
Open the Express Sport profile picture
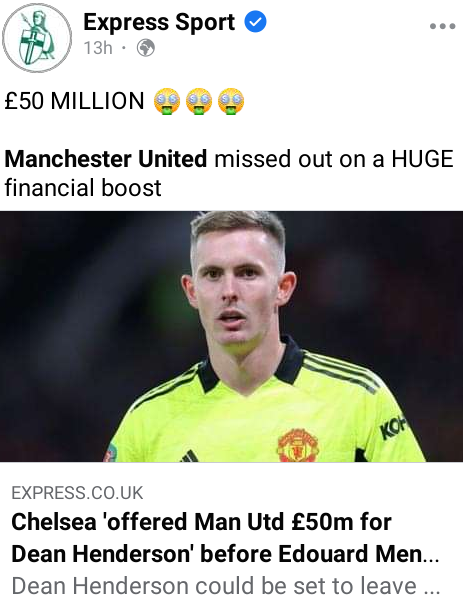(37, 37)
